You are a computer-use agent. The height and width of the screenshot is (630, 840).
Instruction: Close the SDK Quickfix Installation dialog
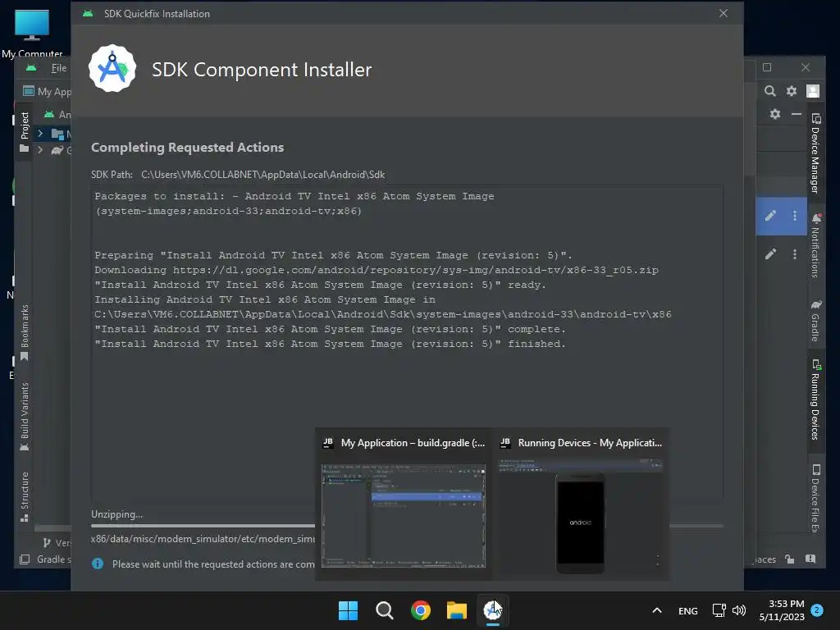(x=724, y=13)
